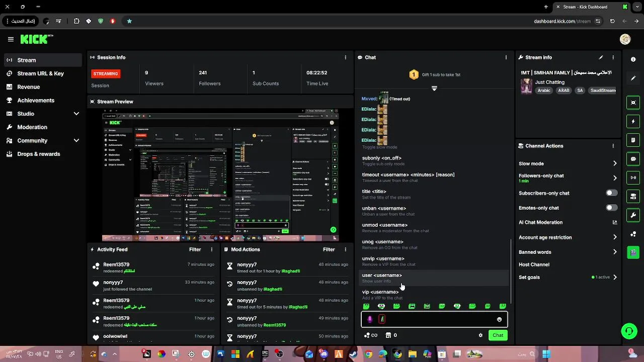Select the 'unban <username>' command suggestion
The width and height of the screenshot is (644, 362).
(x=434, y=211)
